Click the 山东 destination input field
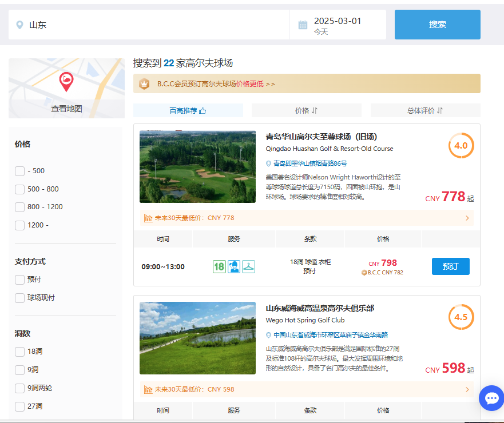504x423 pixels. (x=154, y=25)
